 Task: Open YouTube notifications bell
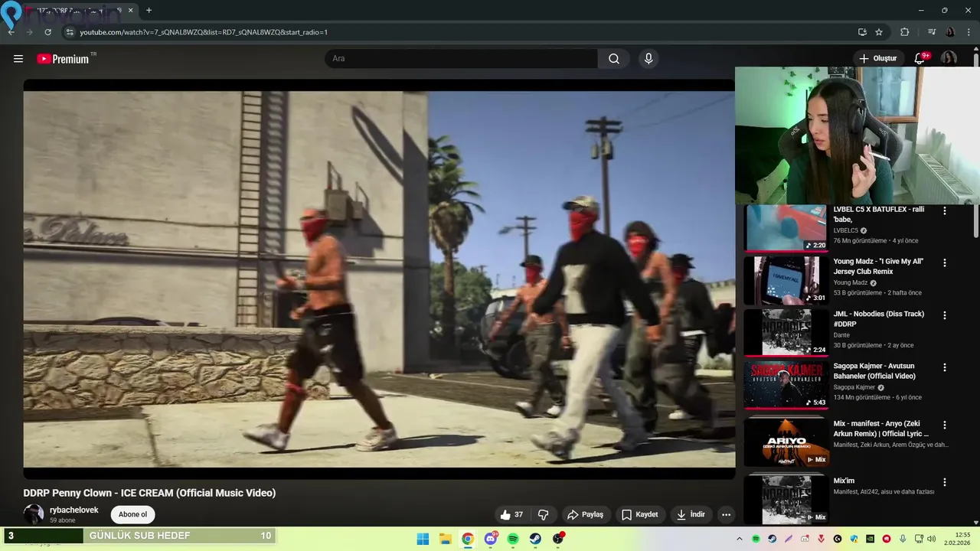tap(920, 59)
